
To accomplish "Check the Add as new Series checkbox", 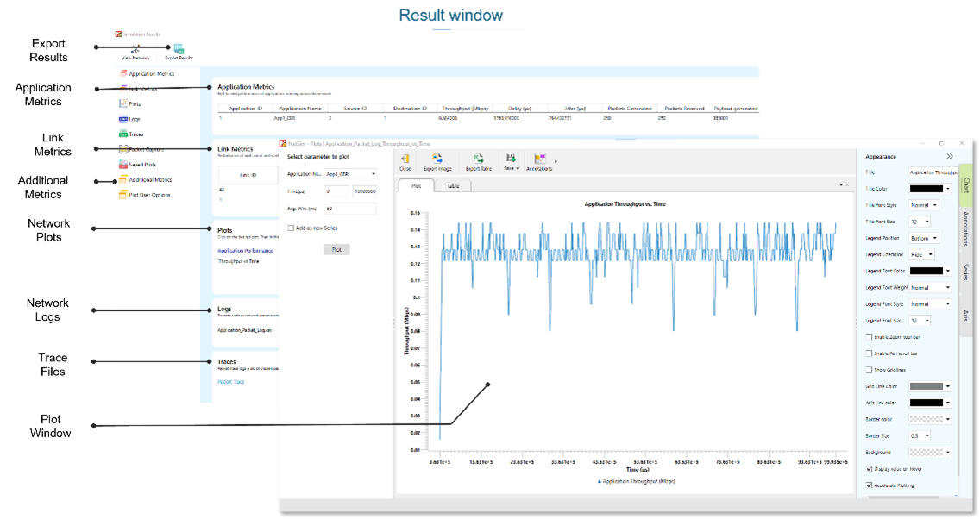I will click(291, 228).
